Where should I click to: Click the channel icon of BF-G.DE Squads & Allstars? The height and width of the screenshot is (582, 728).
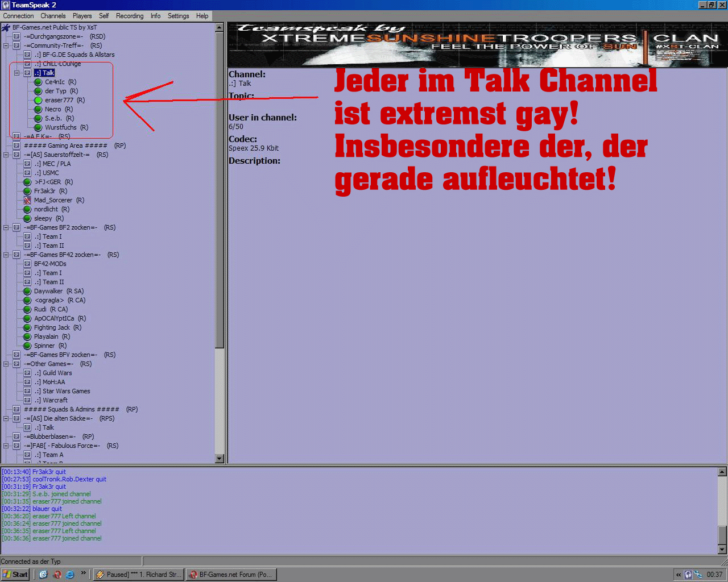coord(27,55)
